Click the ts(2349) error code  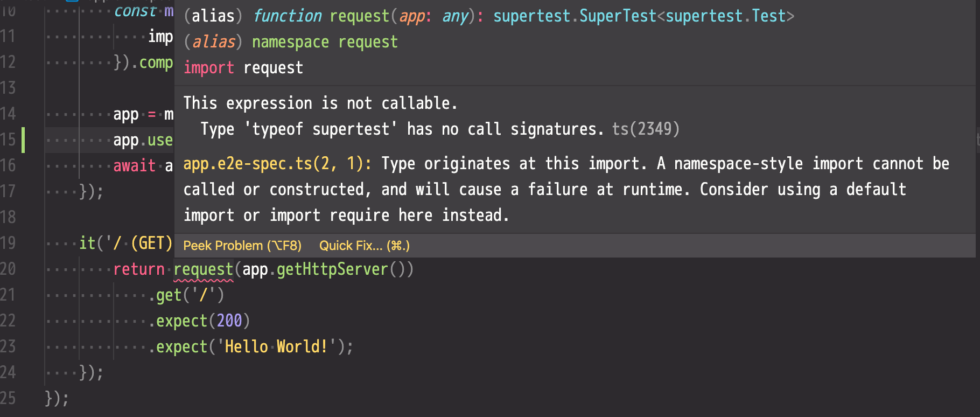click(646, 129)
